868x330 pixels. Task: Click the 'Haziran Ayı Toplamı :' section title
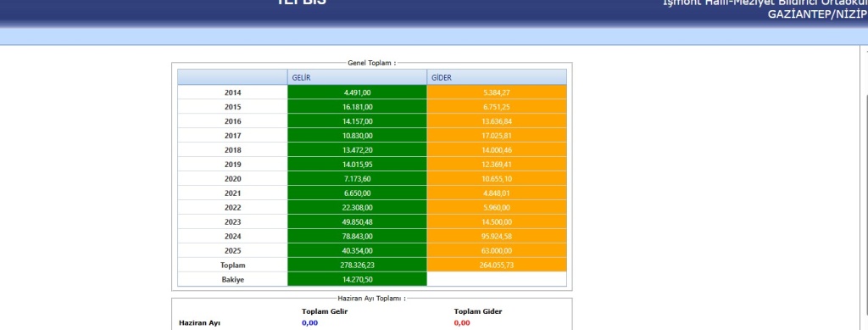(x=371, y=299)
